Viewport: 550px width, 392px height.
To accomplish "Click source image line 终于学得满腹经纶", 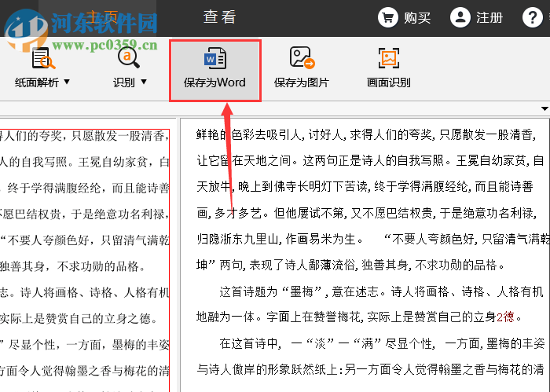I will coord(88,189).
